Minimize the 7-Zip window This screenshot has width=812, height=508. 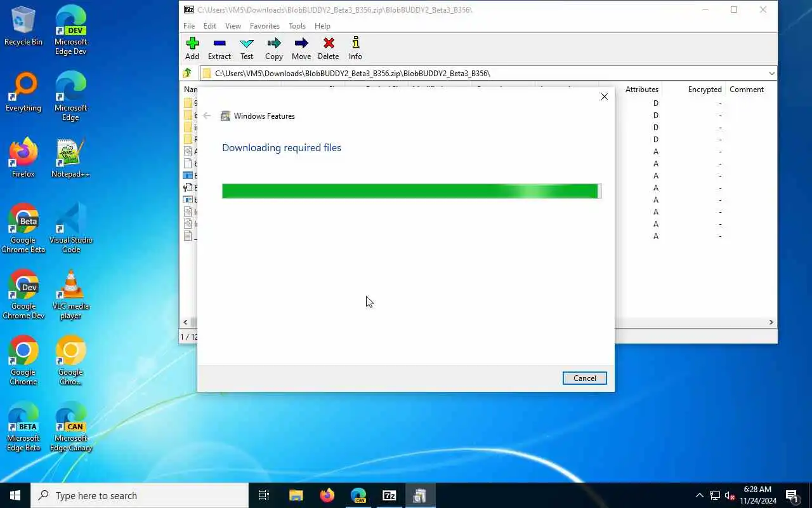[705, 10]
